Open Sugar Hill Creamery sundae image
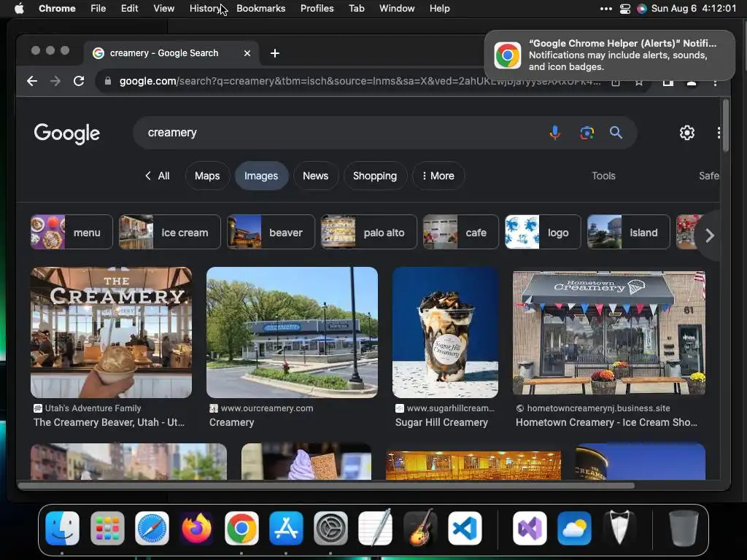 coord(445,332)
